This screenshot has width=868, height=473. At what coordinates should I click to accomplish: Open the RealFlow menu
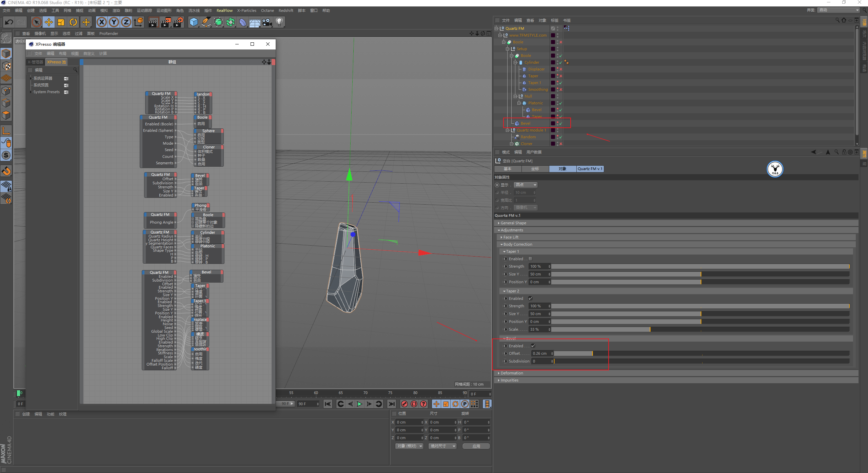pyautogui.click(x=224, y=11)
